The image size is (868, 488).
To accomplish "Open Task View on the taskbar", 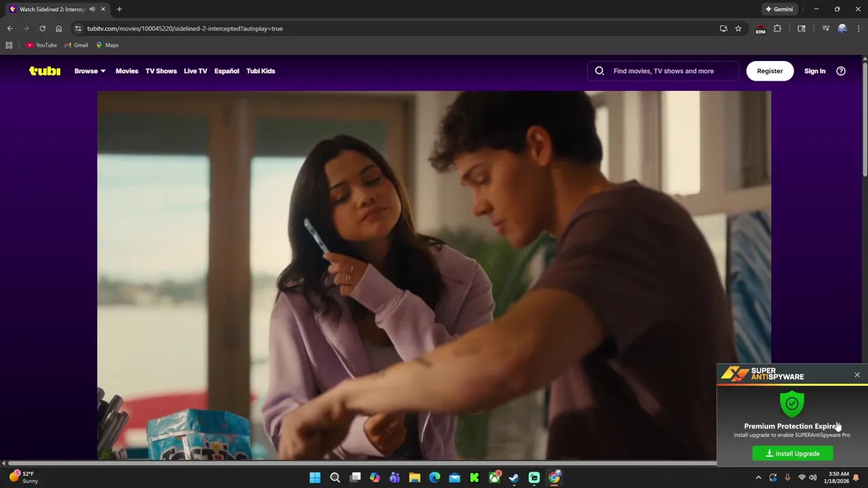I will (x=355, y=478).
